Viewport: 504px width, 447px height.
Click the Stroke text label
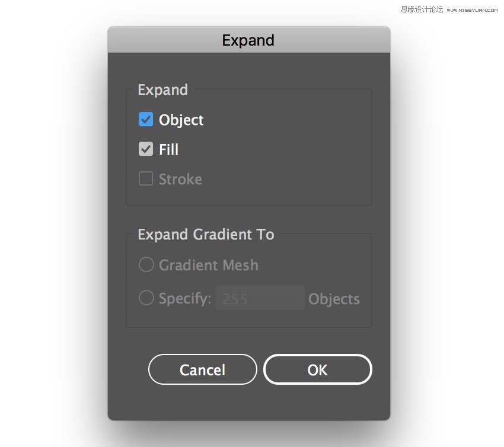180,179
